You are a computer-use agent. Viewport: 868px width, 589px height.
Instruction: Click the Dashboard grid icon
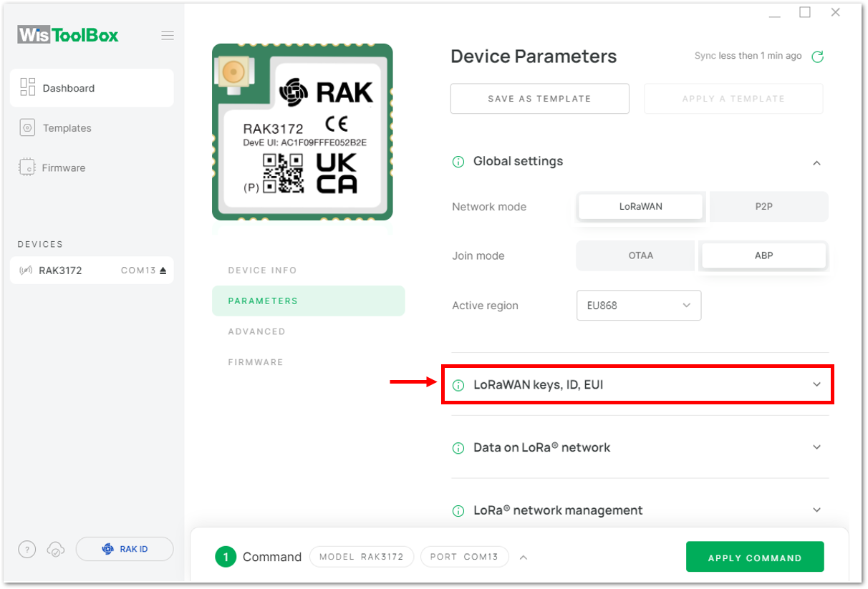pos(28,87)
